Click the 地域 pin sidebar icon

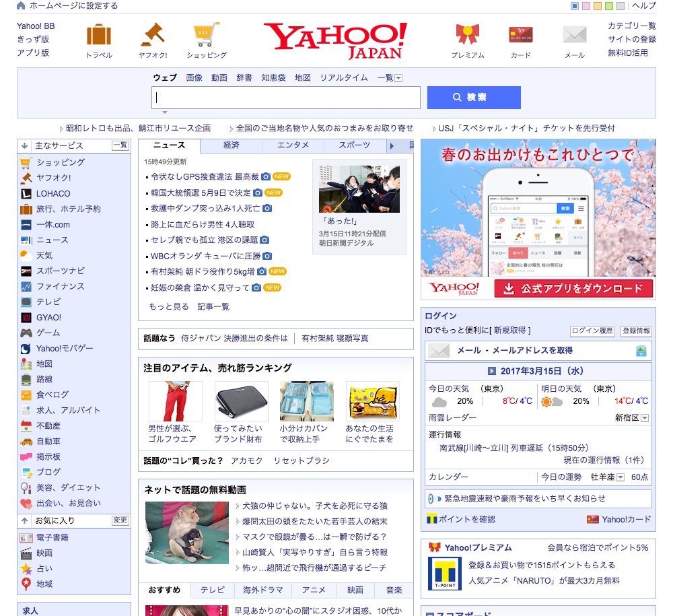click(x=26, y=584)
